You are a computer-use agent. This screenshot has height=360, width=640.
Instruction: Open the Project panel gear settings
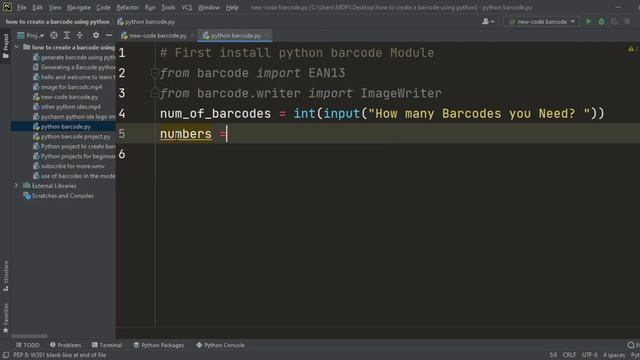coord(96,36)
